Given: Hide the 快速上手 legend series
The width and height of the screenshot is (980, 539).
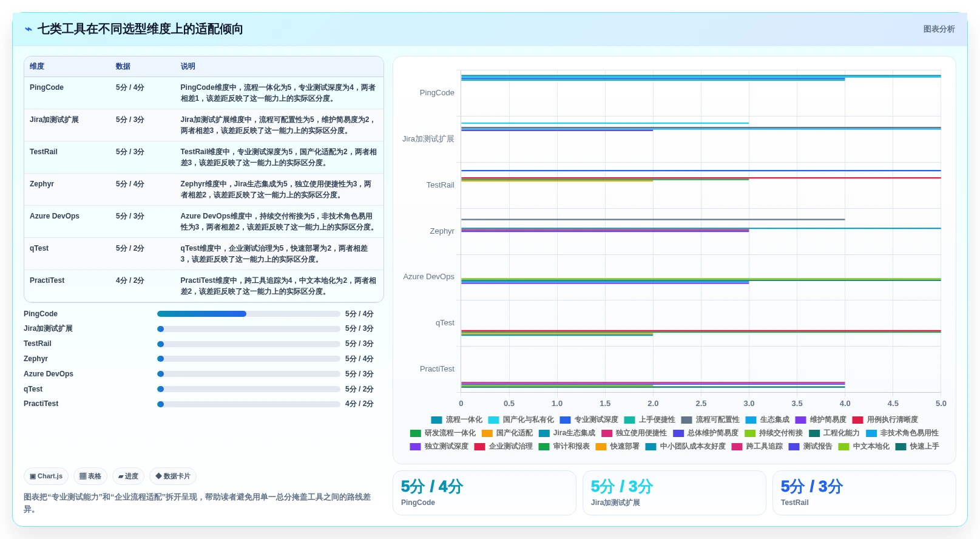Looking at the screenshot, I should click(x=917, y=446).
